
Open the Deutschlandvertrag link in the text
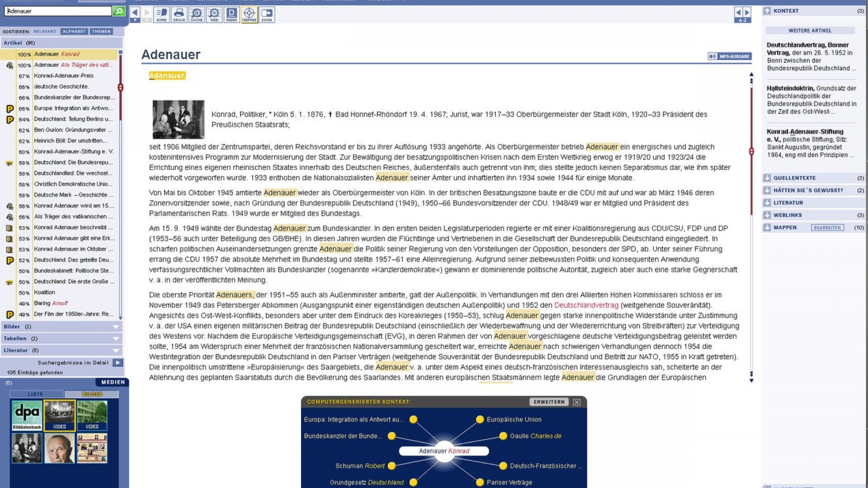pos(586,305)
